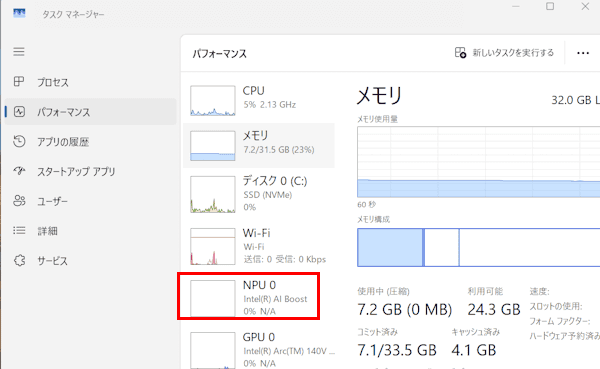Click the 使用中 (圧縮) label

[383, 292]
